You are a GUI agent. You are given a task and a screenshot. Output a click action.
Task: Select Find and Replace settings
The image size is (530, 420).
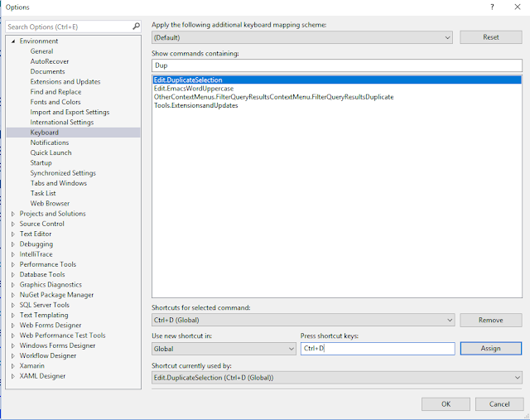tap(55, 92)
